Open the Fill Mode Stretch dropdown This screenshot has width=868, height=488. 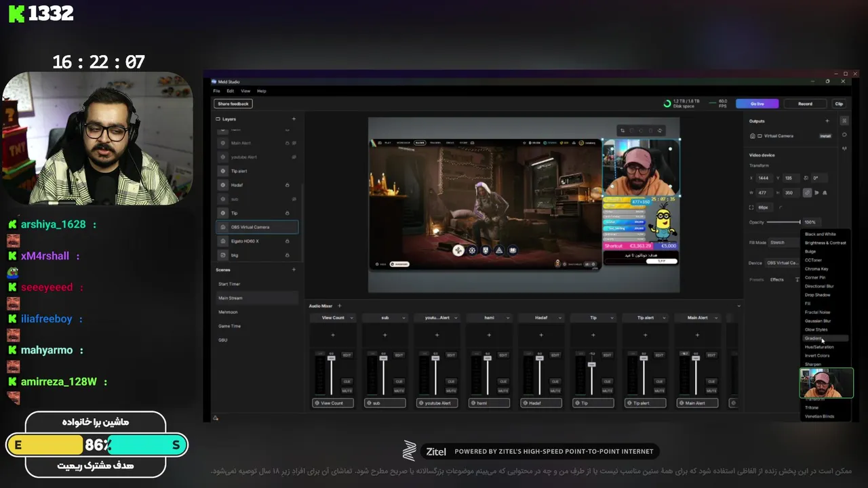click(784, 242)
